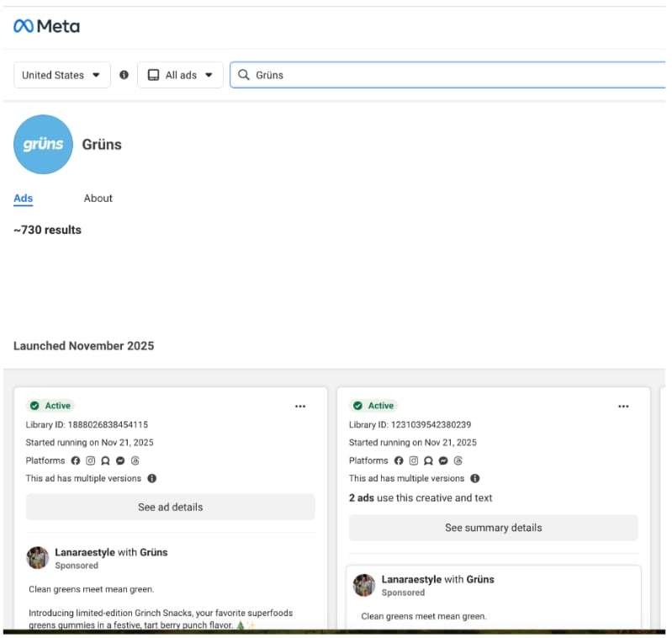Click Started running date on ad 1231039542380239
Image resolution: width=672 pixels, height=638 pixels.
[x=413, y=443]
